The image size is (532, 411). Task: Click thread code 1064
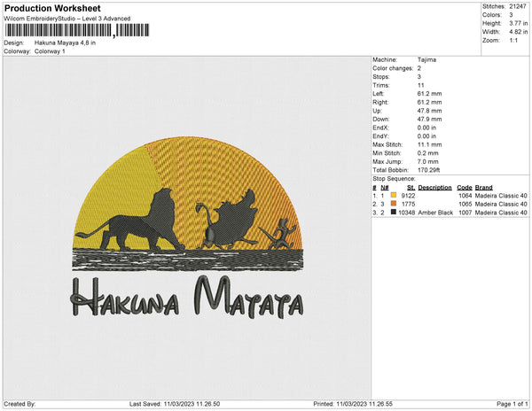[x=465, y=196]
